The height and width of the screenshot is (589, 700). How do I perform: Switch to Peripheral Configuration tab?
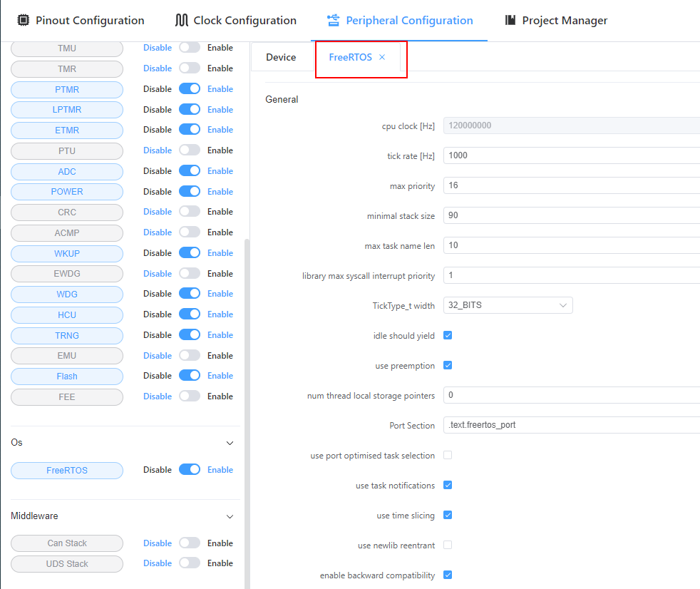(400, 20)
